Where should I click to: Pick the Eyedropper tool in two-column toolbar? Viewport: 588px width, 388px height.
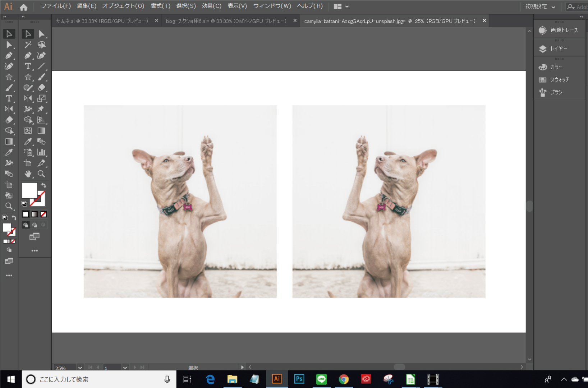coord(28,142)
